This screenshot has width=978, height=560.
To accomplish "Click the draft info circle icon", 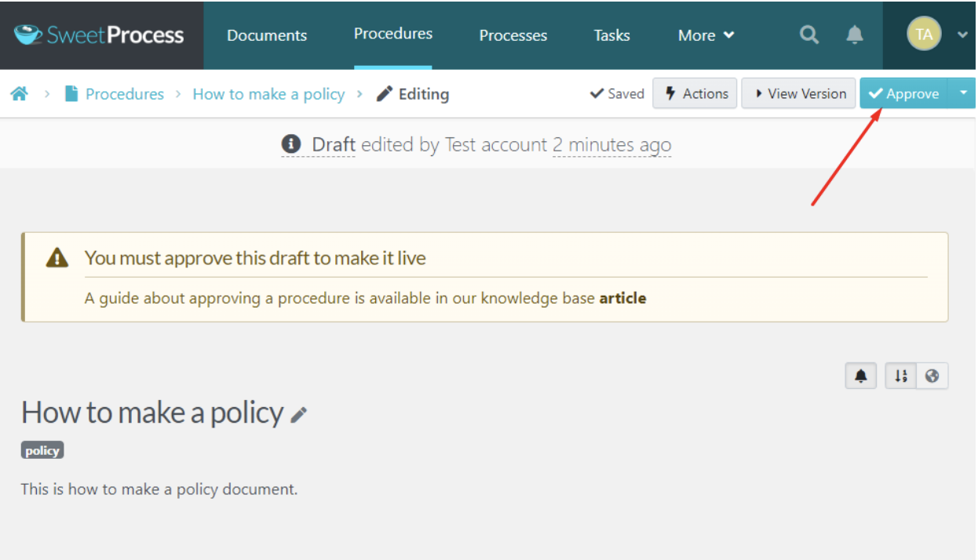I will [291, 144].
